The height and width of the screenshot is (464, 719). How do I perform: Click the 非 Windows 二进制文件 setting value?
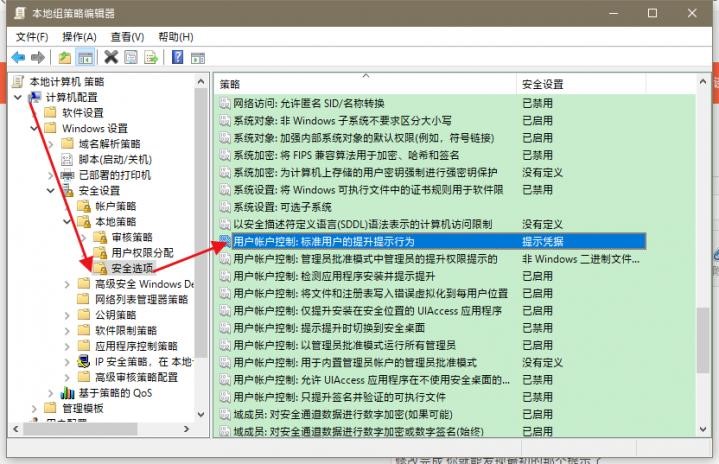(x=581, y=259)
